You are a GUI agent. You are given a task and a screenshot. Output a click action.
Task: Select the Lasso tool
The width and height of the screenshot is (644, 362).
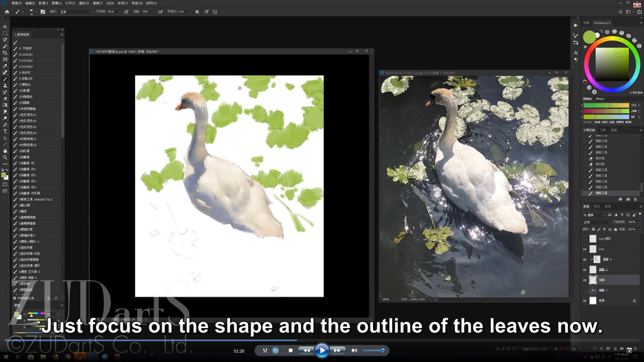tap(5, 40)
